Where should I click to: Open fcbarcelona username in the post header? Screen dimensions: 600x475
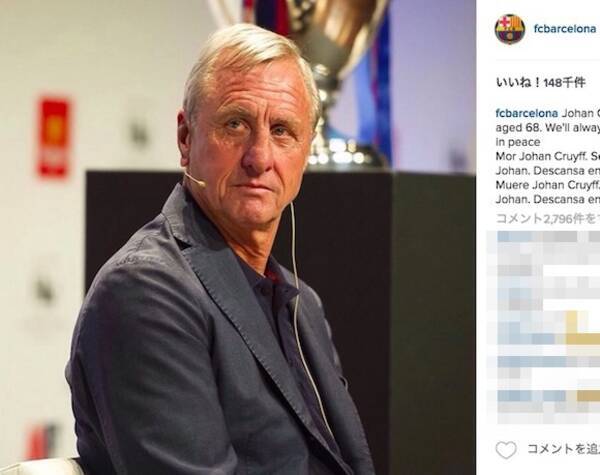click(565, 29)
